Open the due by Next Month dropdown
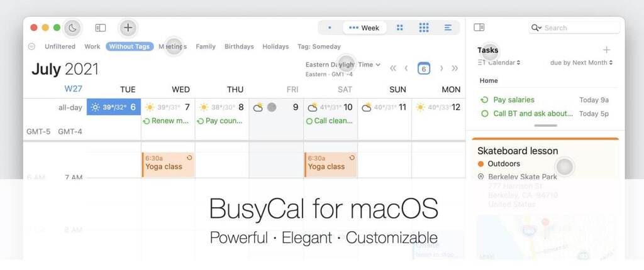 [x=581, y=63]
